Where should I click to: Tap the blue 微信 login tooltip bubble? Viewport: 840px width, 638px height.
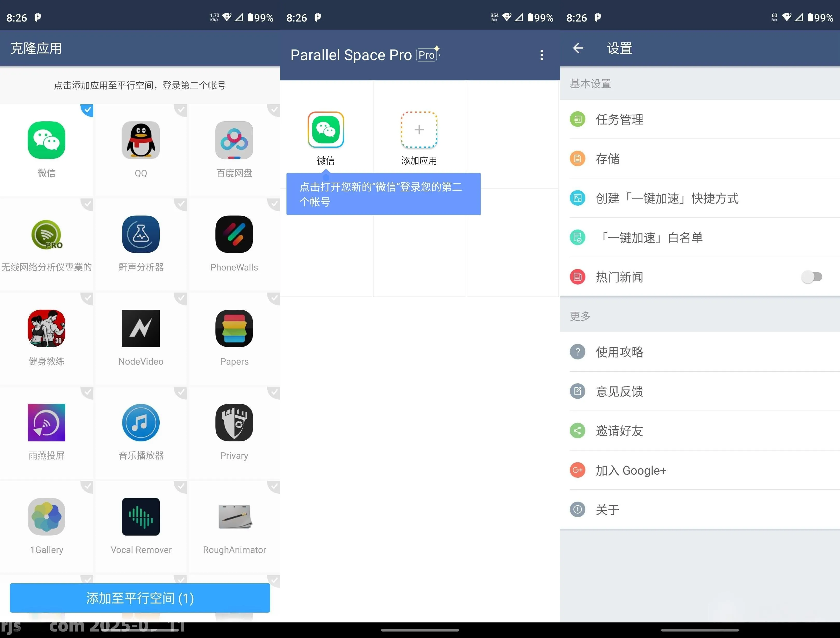click(x=383, y=194)
